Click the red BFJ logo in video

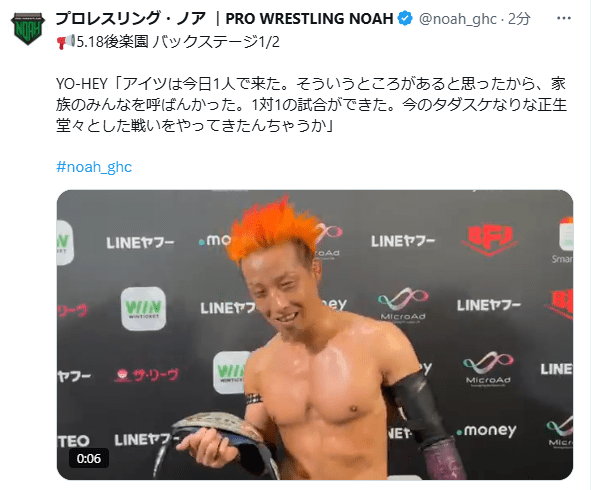tap(490, 239)
